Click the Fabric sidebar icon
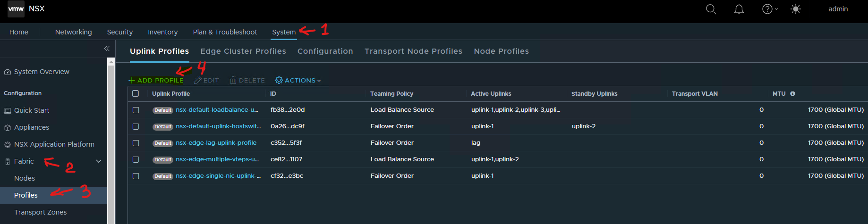Viewport: 868px width, 224px height. coord(8,162)
